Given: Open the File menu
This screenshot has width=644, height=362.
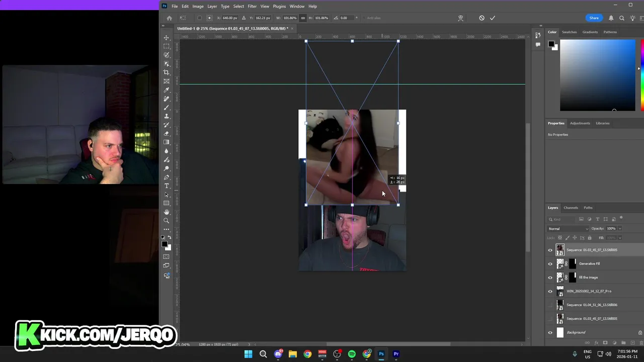Looking at the screenshot, I should coord(175,7).
